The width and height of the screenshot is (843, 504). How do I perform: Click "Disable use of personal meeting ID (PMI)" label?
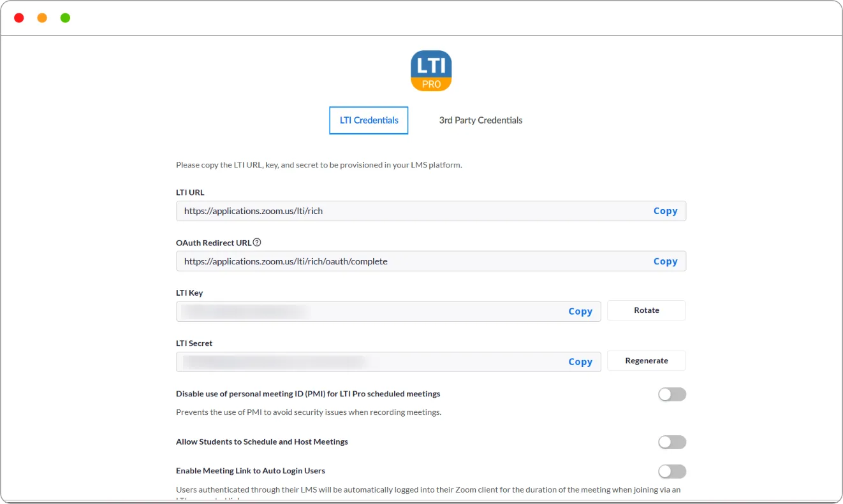tap(308, 394)
